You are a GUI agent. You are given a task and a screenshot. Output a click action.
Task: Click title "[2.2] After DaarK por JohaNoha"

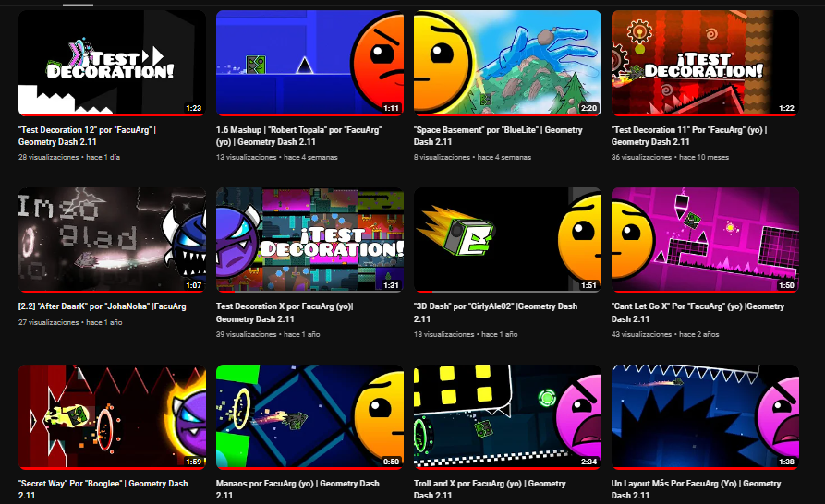click(102, 306)
